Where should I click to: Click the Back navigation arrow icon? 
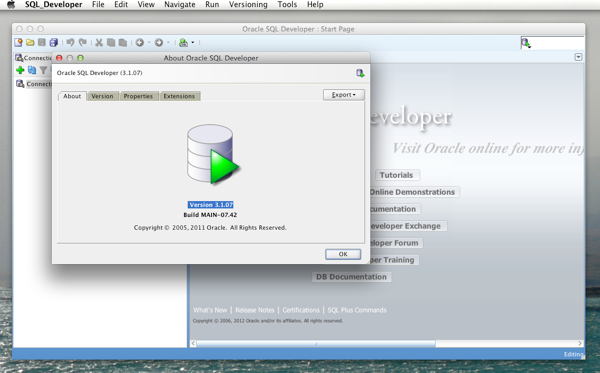coord(140,42)
